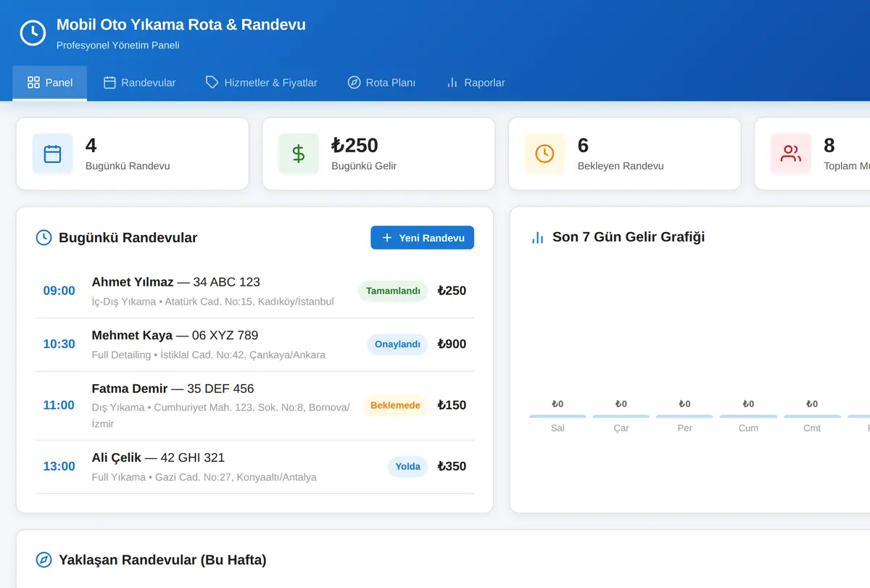This screenshot has height=588, width=870.
Task: Select the Çar revenue bar in the chart
Action: point(621,416)
